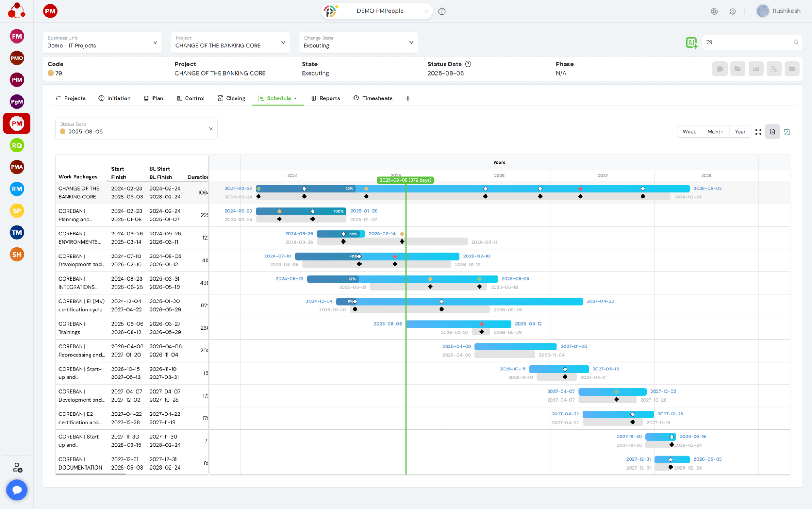Click the info icon beside DEMO PMPeople
812x509 pixels.
442,11
